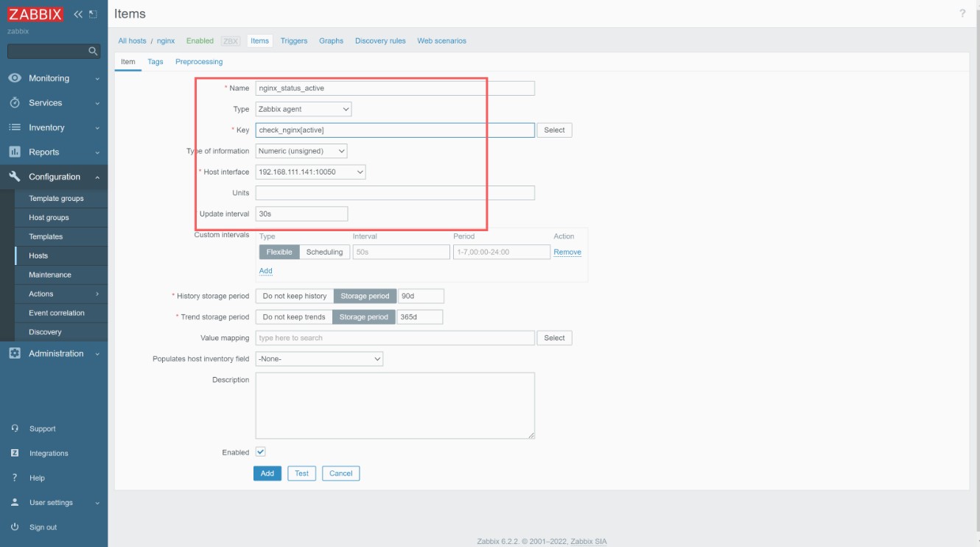This screenshot has height=547, width=980.
Task: Collapse the Configuration menu section
Action: (54, 177)
